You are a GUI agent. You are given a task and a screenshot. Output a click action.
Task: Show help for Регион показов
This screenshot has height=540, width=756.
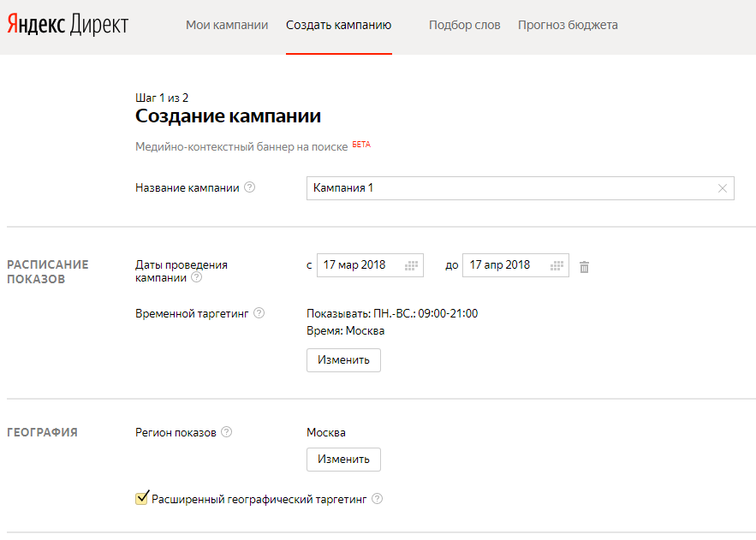pyautogui.click(x=227, y=431)
